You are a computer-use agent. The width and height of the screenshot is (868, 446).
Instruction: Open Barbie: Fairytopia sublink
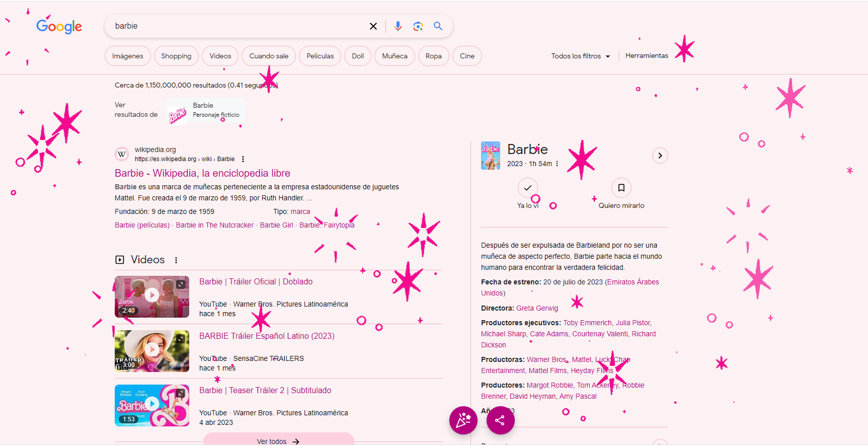click(x=327, y=225)
